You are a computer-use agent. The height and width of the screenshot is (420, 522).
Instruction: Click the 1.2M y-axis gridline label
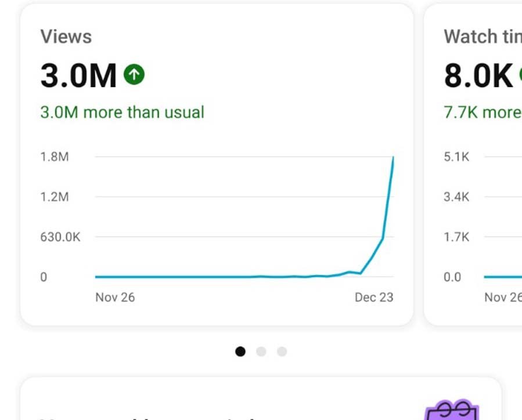tap(55, 197)
